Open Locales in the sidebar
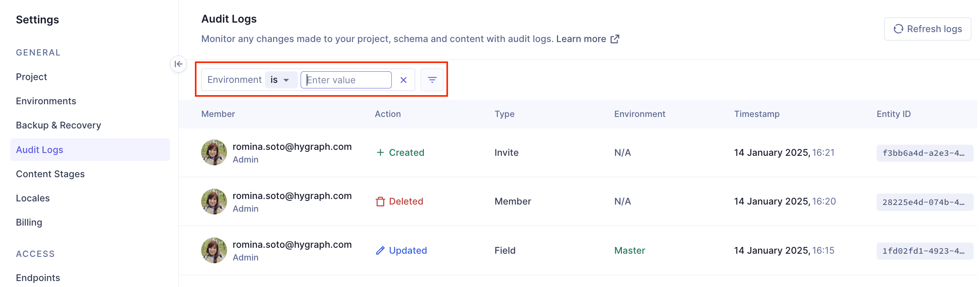Image resolution: width=980 pixels, height=287 pixels. 33,198
